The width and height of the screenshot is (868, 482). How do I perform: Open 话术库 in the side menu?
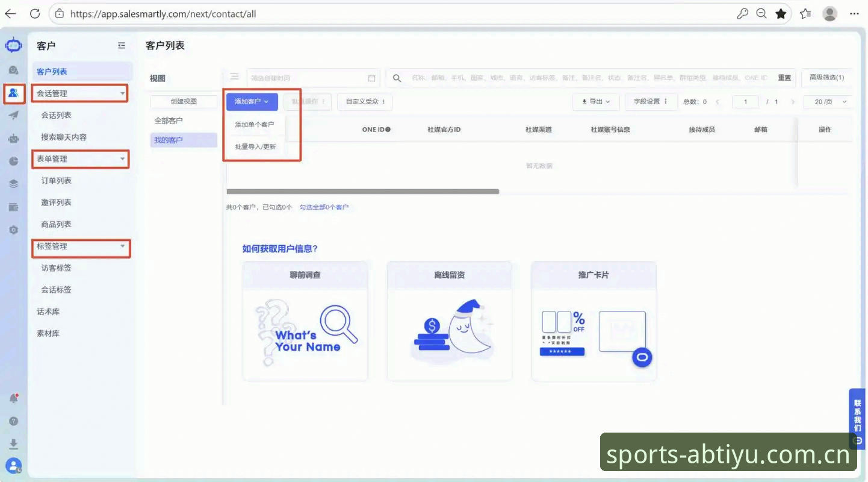48,311
